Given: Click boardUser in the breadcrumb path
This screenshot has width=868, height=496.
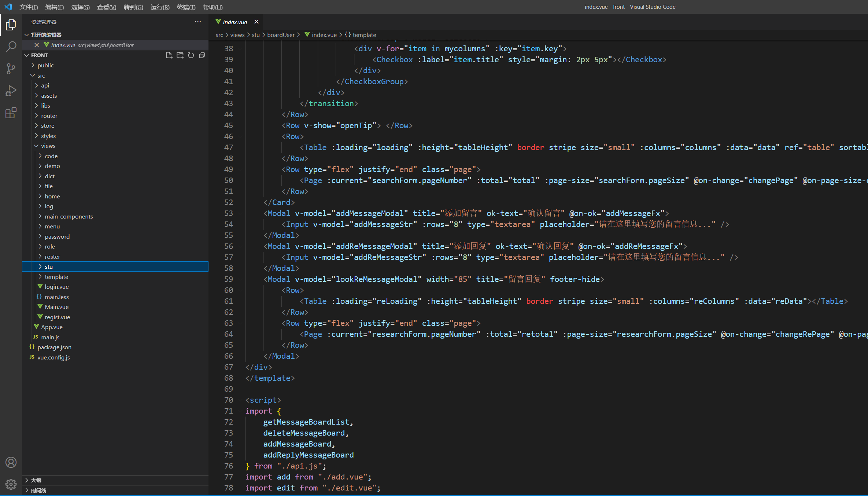Looking at the screenshot, I should coord(281,35).
